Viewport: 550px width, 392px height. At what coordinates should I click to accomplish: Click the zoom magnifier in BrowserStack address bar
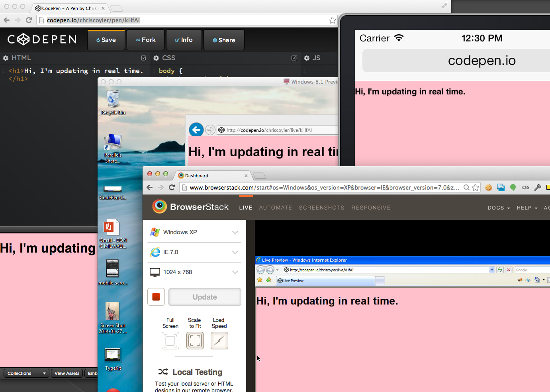point(466,187)
